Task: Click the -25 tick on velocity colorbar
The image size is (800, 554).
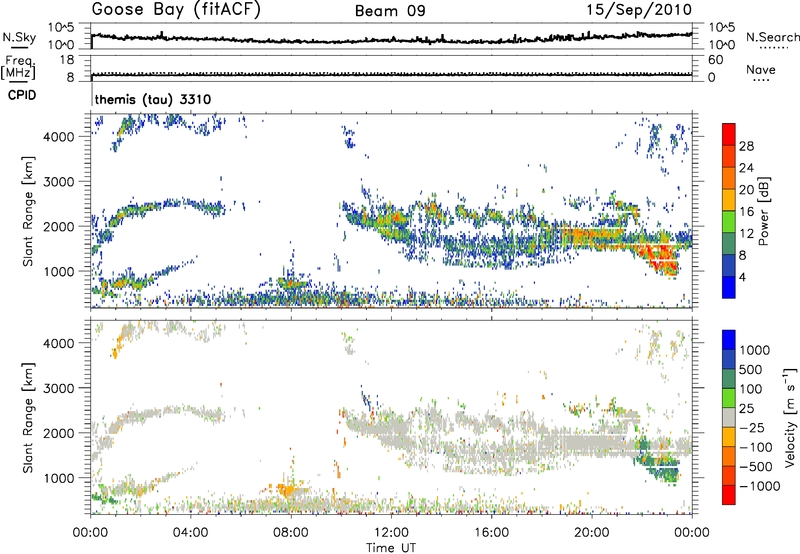Action: (x=753, y=427)
